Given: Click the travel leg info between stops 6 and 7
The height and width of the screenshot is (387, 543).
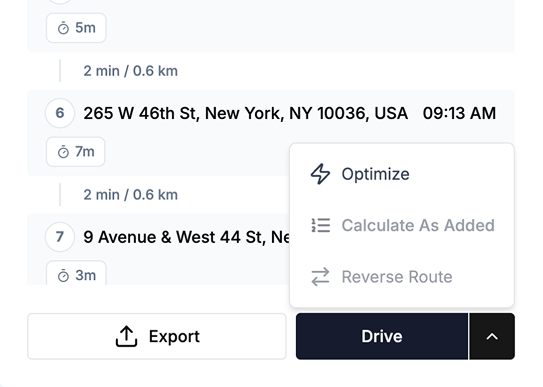Looking at the screenshot, I should (131, 195).
